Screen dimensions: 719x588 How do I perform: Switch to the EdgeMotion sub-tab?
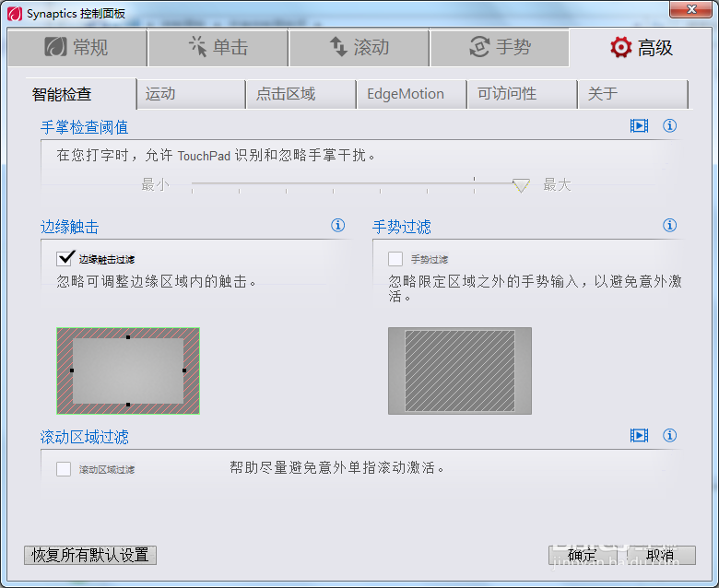pos(412,94)
